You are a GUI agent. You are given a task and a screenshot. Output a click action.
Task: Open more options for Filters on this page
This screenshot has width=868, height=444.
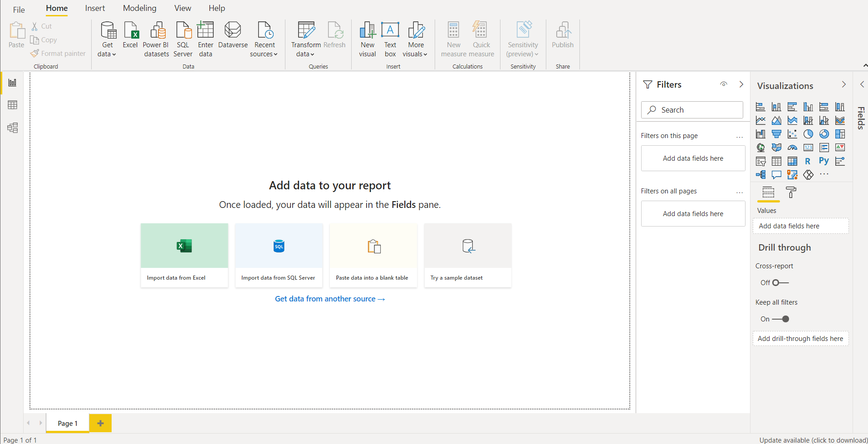740,137
